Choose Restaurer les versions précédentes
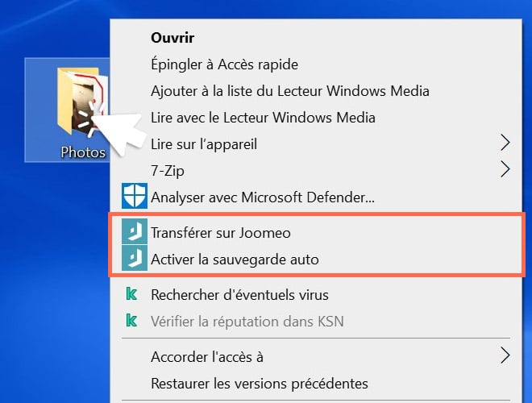532x403 pixels. pyautogui.click(x=259, y=383)
